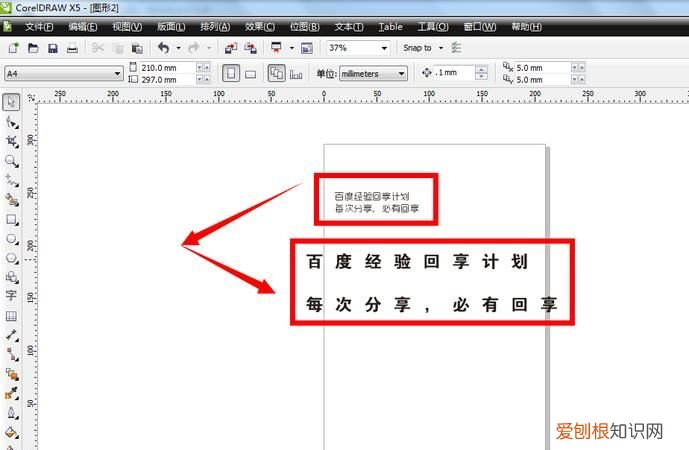The image size is (689, 450).
Task: Select the Connector tool
Action: pyautogui.click(x=11, y=354)
